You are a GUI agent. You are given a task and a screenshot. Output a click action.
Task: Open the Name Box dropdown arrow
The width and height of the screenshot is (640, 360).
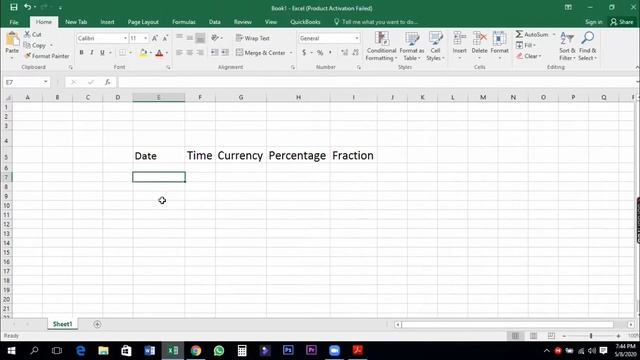point(46,82)
